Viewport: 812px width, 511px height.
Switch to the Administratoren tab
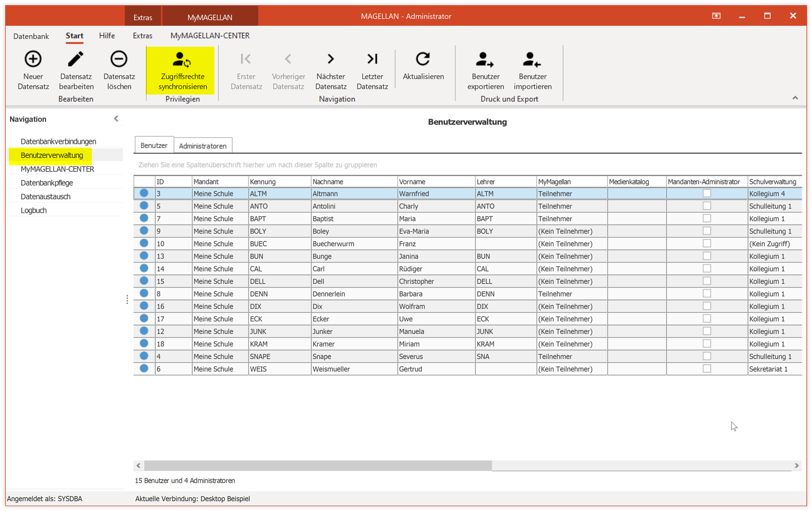click(203, 146)
